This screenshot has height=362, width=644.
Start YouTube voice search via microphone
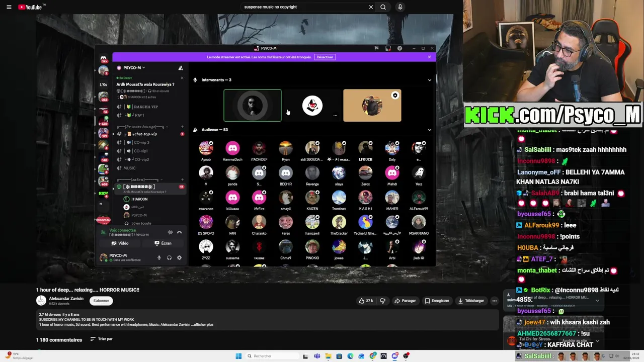point(400,7)
